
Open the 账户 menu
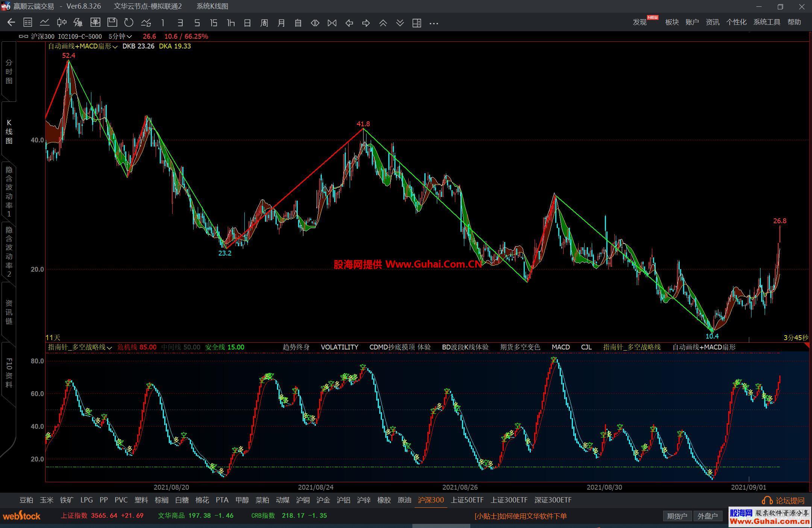click(692, 22)
